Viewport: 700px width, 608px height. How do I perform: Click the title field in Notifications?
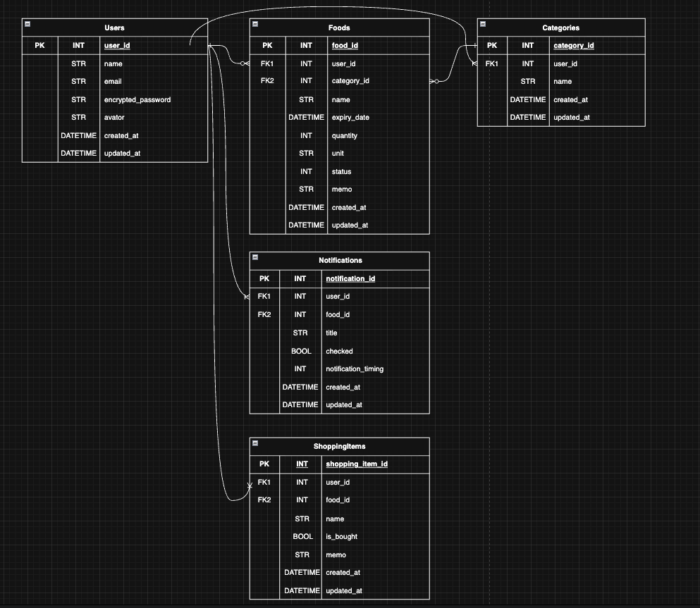click(x=331, y=333)
